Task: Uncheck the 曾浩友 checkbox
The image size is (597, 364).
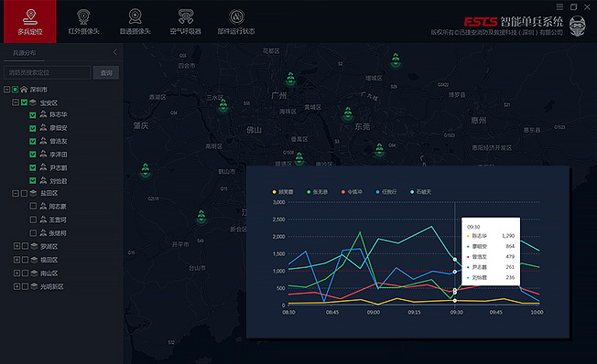Action: click(33, 141)
